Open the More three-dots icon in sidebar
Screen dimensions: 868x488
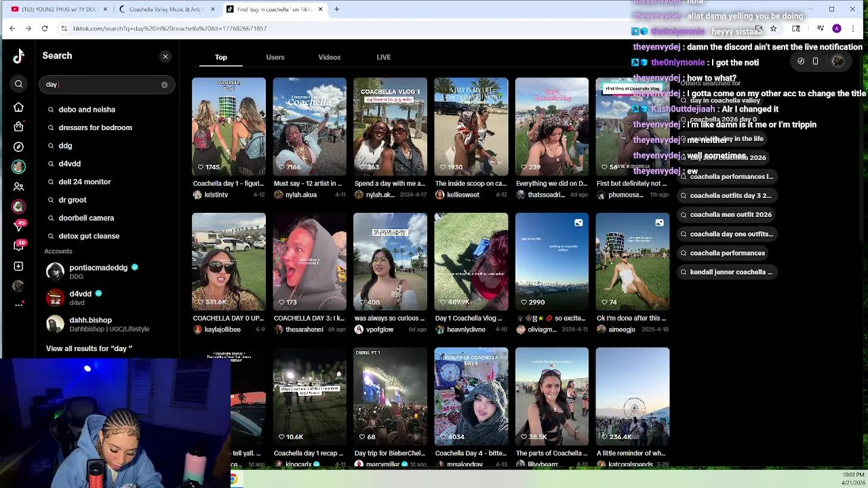(18, 305)
